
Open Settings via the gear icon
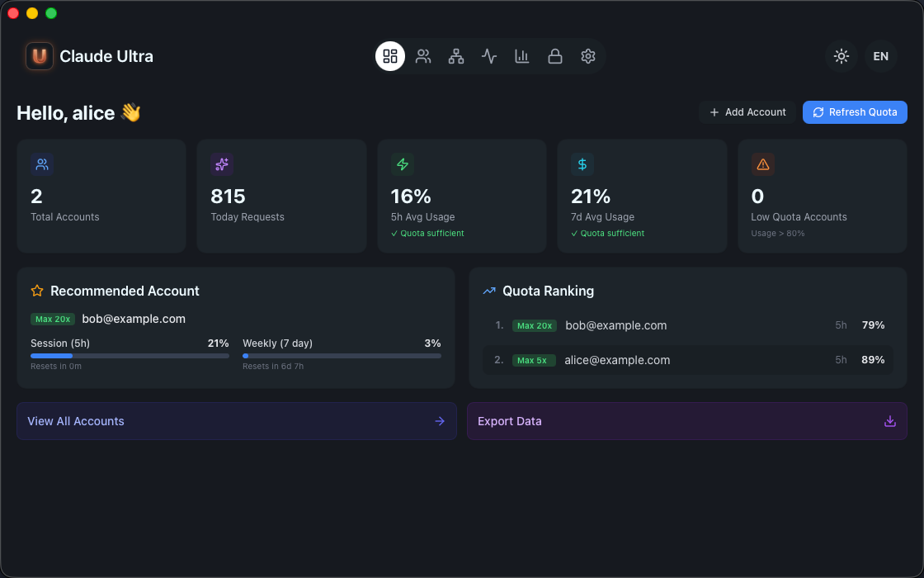pos(587,56)
